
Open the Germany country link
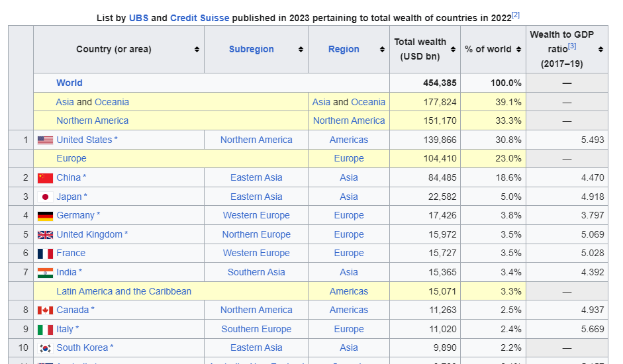pos(75,215)
